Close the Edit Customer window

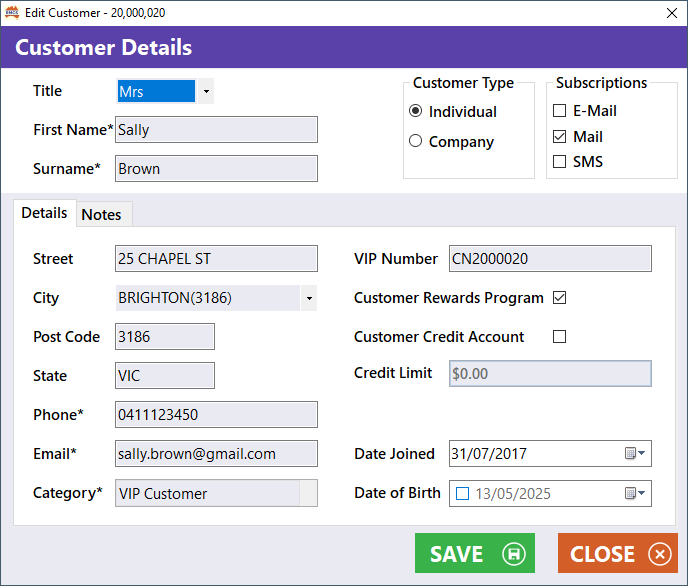pyautogui.click(x=672, y=13)
